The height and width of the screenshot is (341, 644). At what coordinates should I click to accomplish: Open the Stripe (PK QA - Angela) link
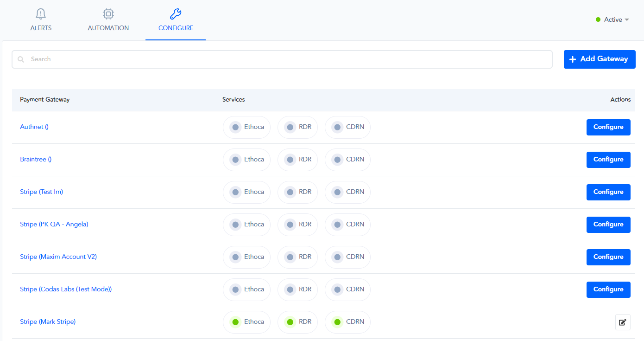coord(54,225)
